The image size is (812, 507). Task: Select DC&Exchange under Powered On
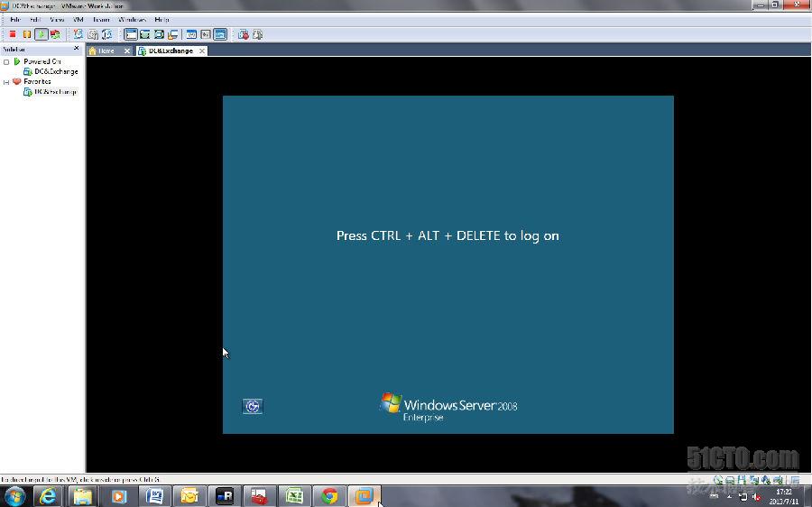[x=56, y=71]
